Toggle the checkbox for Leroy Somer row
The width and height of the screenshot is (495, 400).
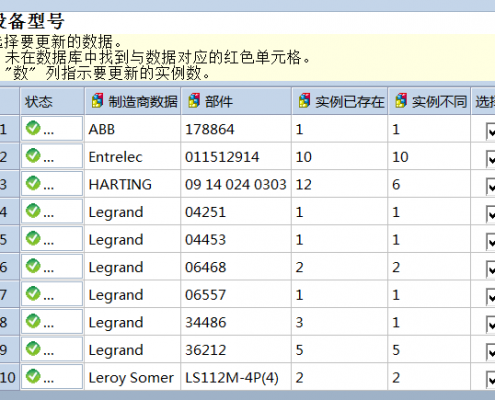pyautogui.click(x=490, y=380)
